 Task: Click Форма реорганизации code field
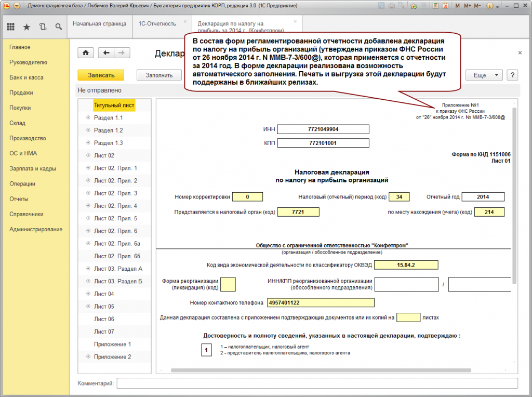click(x=228, y=284)
